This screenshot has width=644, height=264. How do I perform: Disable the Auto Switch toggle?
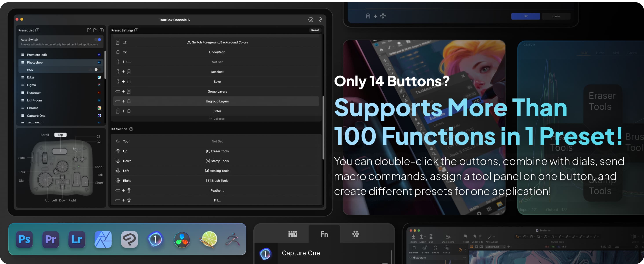tap(98, 40)
